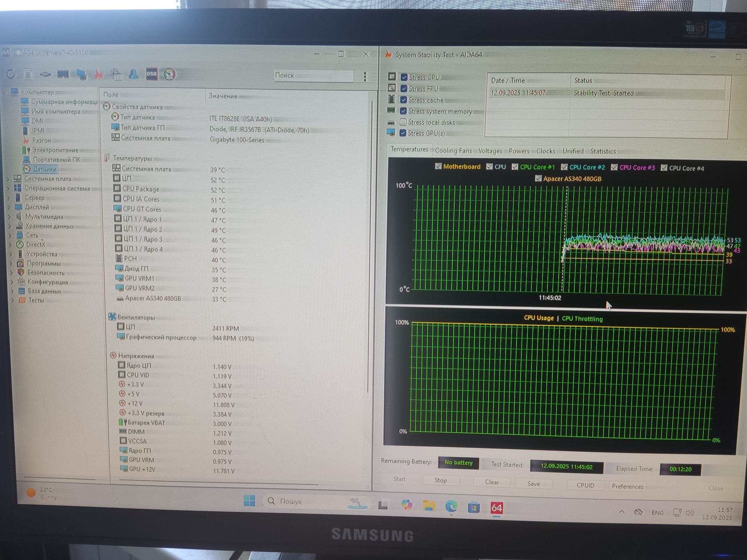Toggle Stress CPU checkbox
The width and height of the screenshot is (747, 560).
(404, 77)
